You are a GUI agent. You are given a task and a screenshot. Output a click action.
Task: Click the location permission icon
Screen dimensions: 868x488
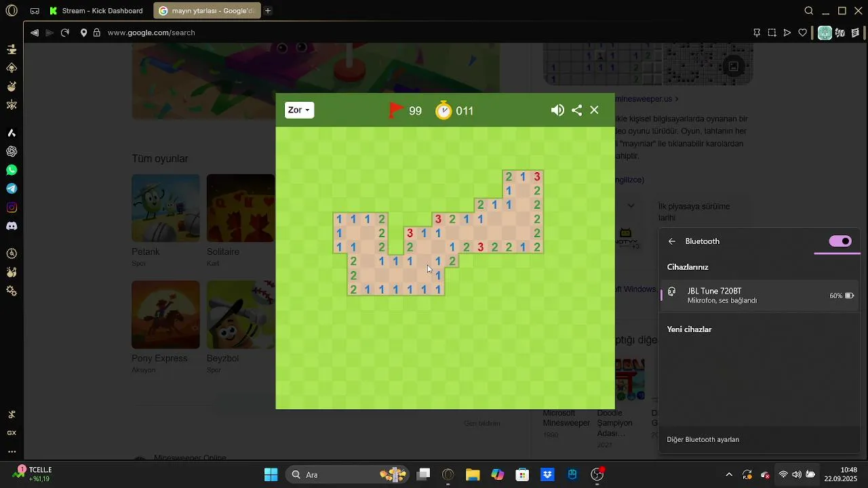(84, 33)
